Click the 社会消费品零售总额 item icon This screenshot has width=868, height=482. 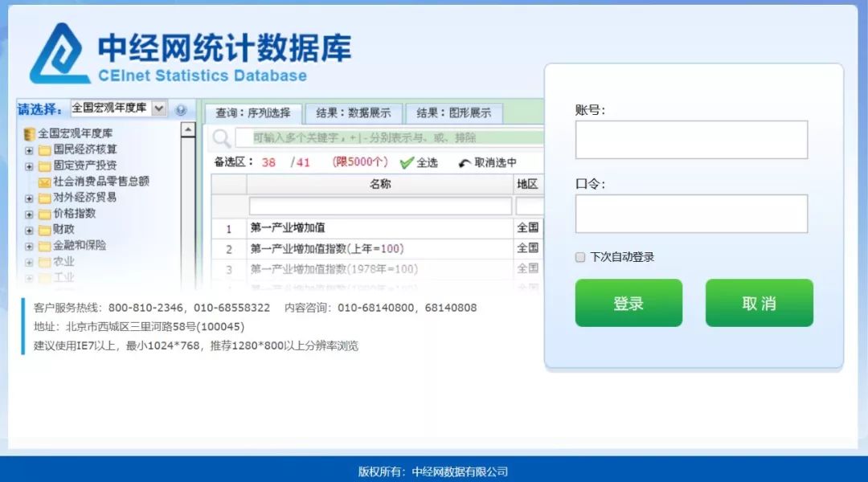[45, 182]
